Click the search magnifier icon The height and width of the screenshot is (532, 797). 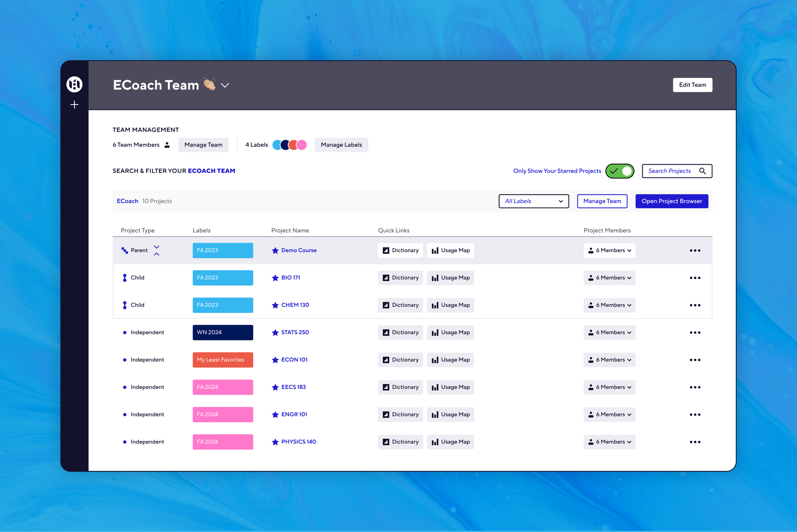click(702, 171)
